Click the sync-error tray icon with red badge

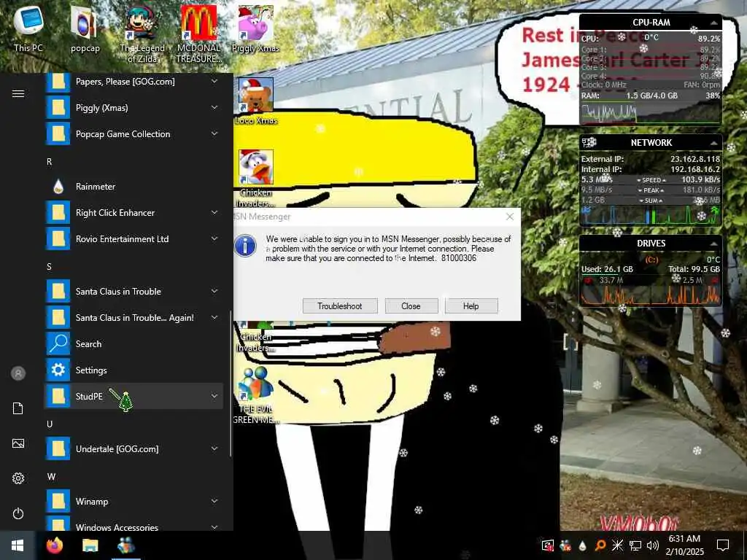click(548, 545)
